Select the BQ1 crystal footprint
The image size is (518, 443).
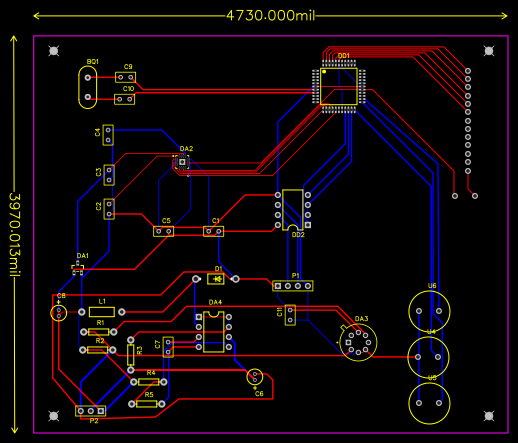(x=88, y=87)
